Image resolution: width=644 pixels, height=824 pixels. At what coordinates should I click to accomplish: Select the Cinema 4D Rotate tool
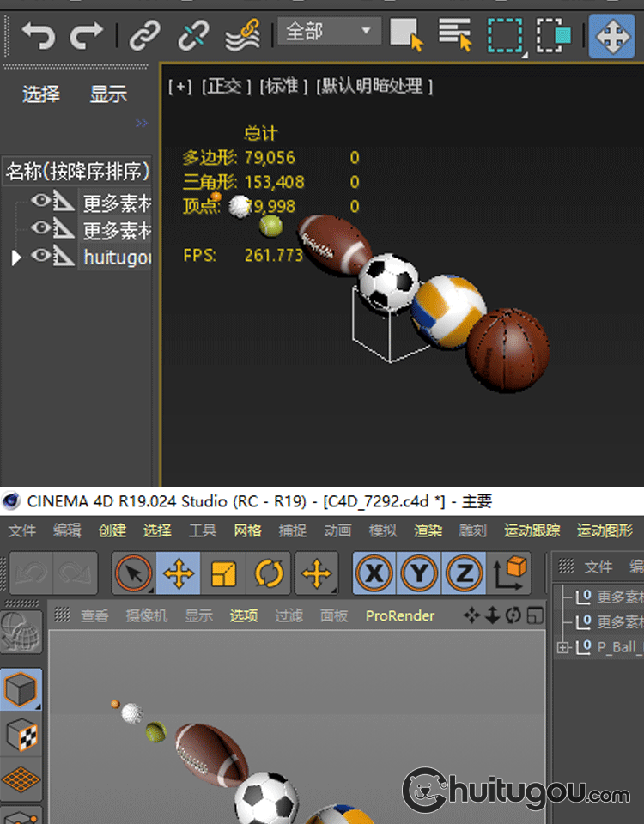(268, 573)
